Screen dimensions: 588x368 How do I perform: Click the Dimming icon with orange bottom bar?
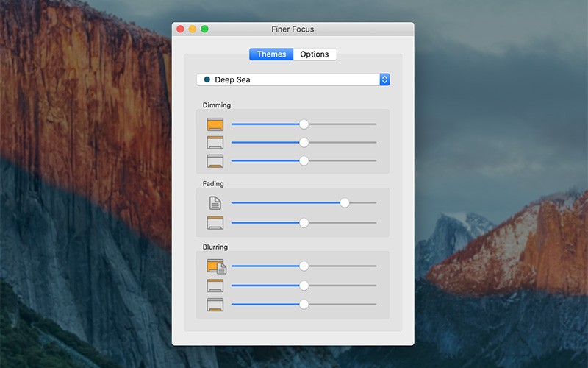tap(215, 161)
